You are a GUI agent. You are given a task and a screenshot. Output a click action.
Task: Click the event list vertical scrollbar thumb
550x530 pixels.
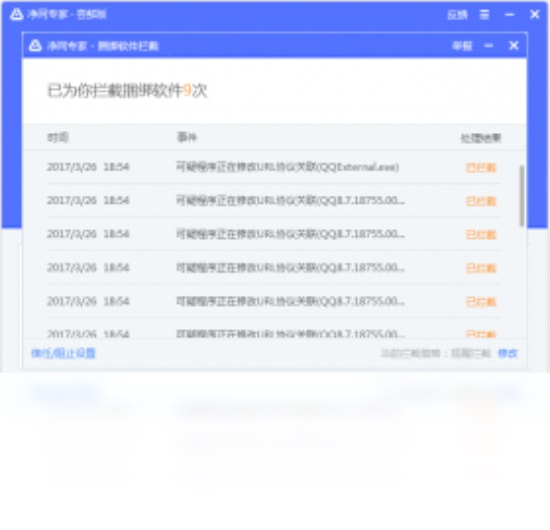(x=522, y=196)
